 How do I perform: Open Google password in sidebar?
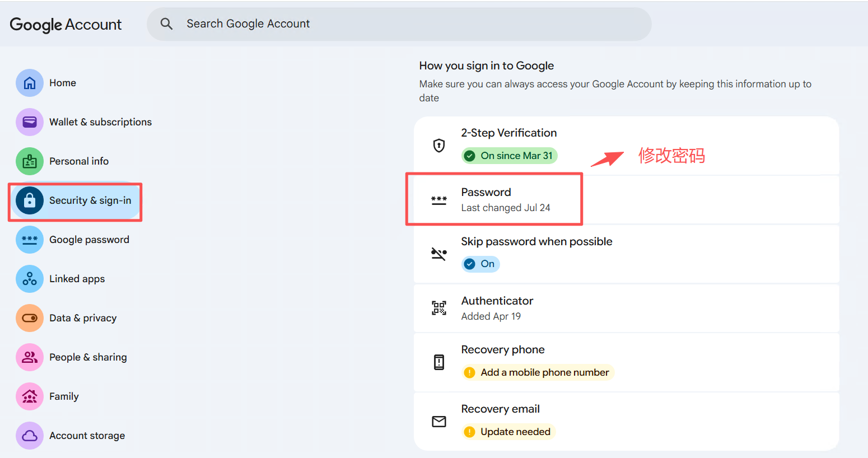click(x=89, y=240)
